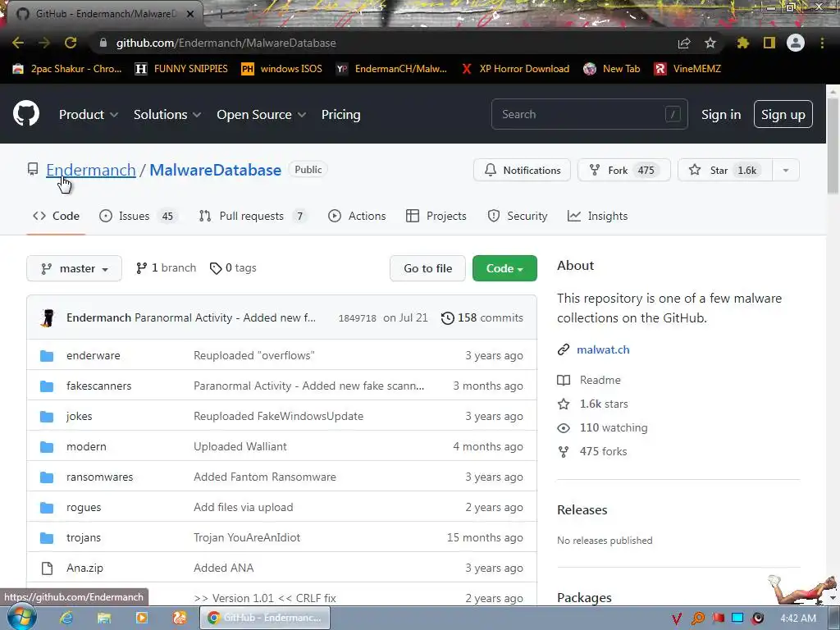
Task: Click the red flag system tray icon
Action: point(718,619)
